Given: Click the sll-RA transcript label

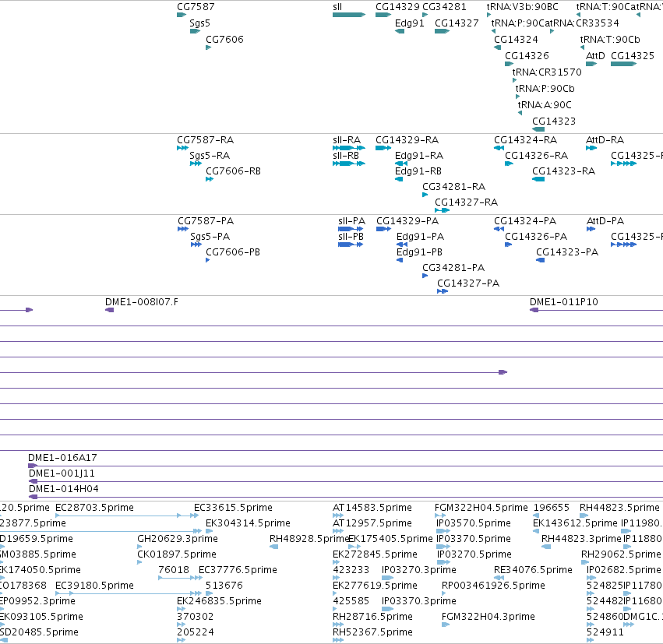Looking at the screenshot, I should click(x=346, y=140).
